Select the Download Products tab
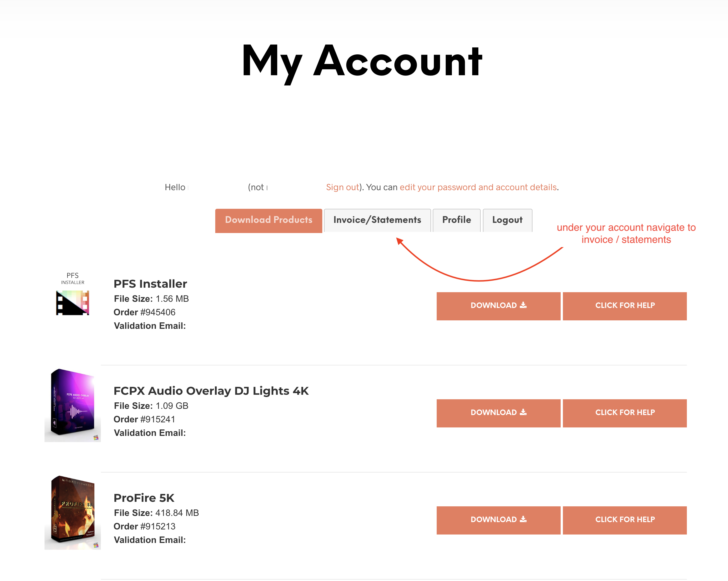The height and width of the screenshot is (581, 728). [x=268, y=221]
